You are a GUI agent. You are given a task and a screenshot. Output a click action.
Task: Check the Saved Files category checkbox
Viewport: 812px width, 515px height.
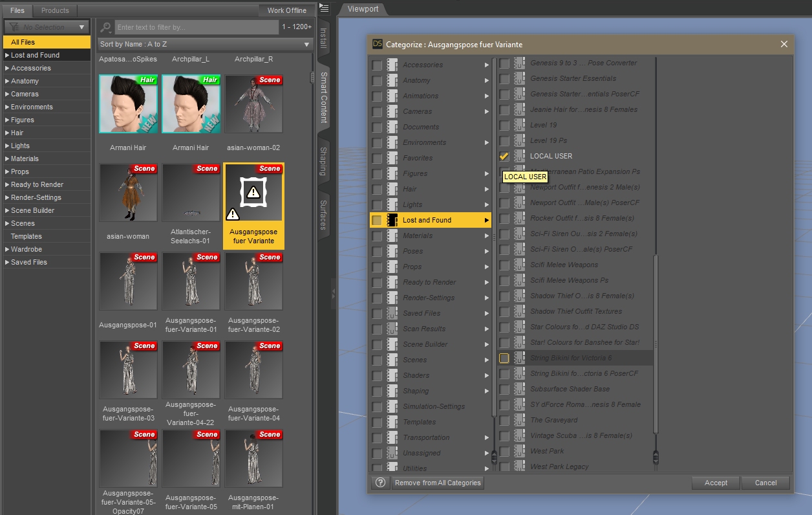pyautogui.click(x=377, y=313)
